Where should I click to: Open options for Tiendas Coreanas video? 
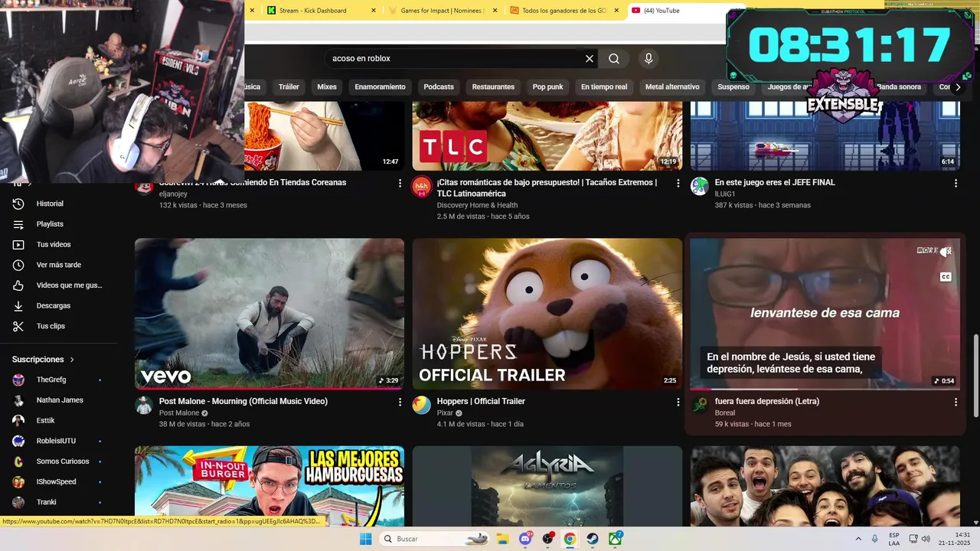click(400, 183)
